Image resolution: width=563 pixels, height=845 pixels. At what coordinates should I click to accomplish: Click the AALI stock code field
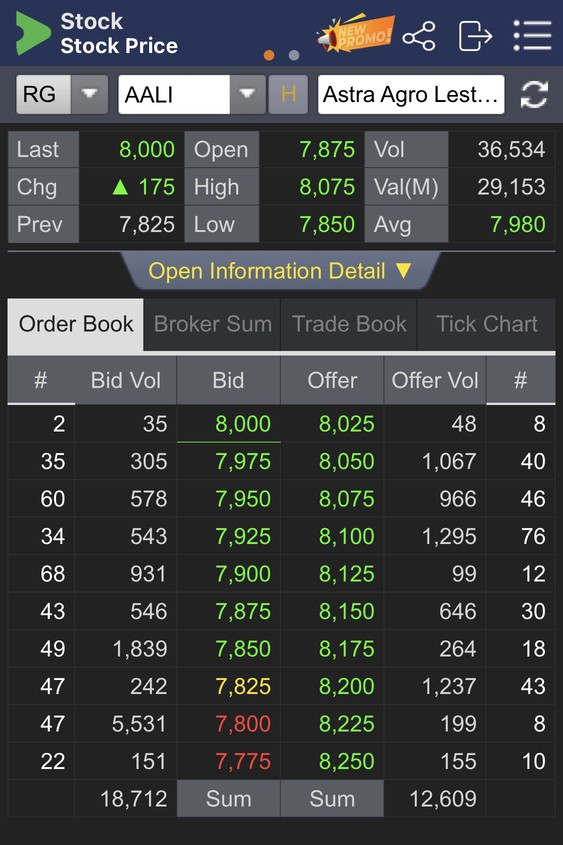tap(174, 95)
